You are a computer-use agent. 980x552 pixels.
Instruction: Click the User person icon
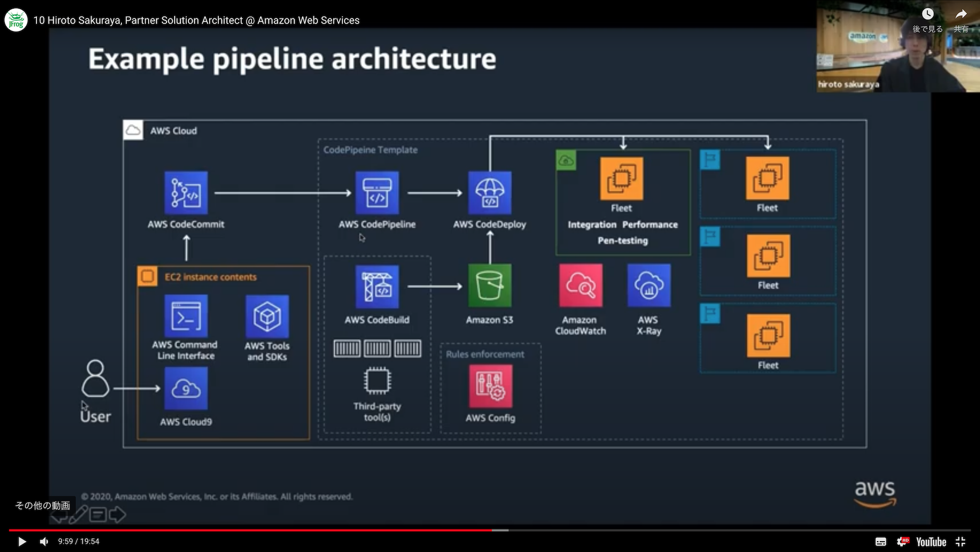point(95,378)
